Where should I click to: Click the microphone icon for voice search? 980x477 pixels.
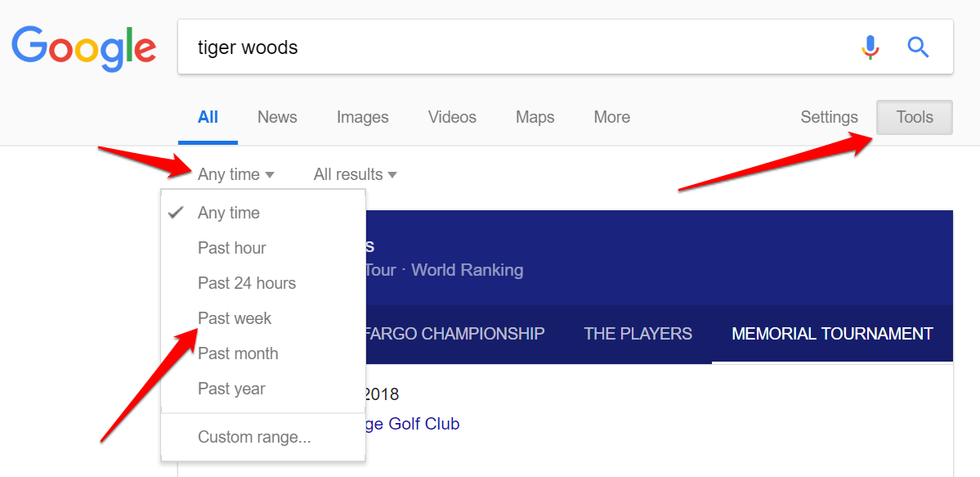pos(870,47)
